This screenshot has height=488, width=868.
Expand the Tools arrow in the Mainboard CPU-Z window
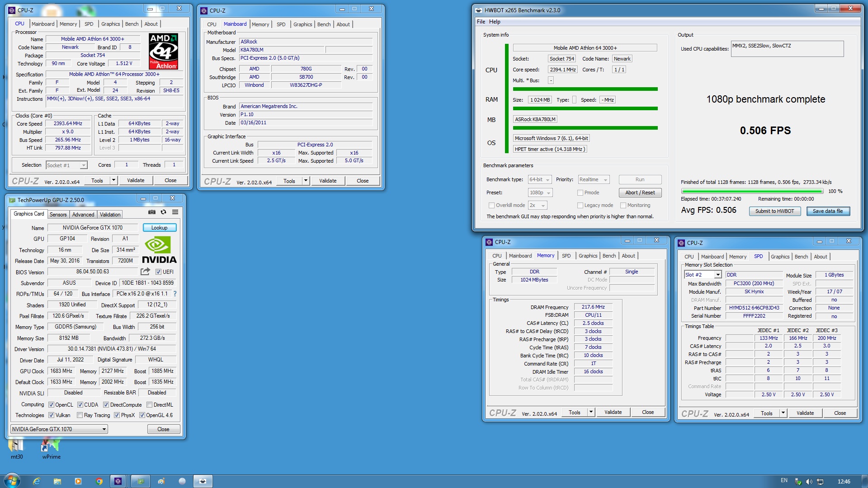click(306, 181)
